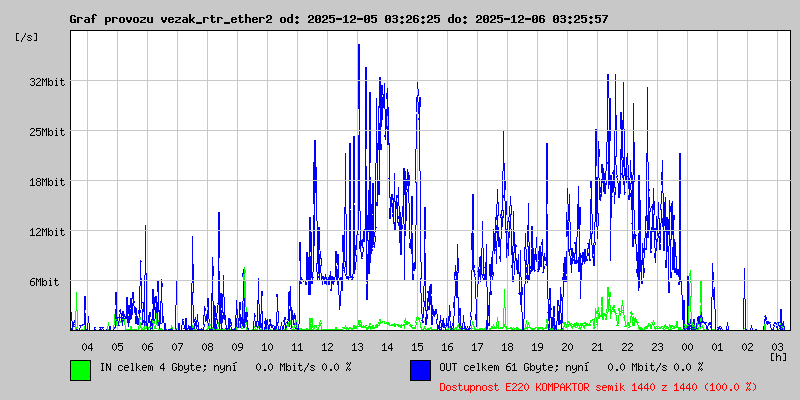Click the 6Mbit y-axis label

44,282
